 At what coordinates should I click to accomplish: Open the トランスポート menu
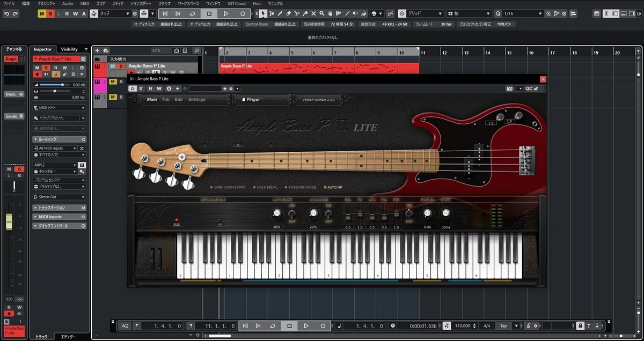coord(140,3)
